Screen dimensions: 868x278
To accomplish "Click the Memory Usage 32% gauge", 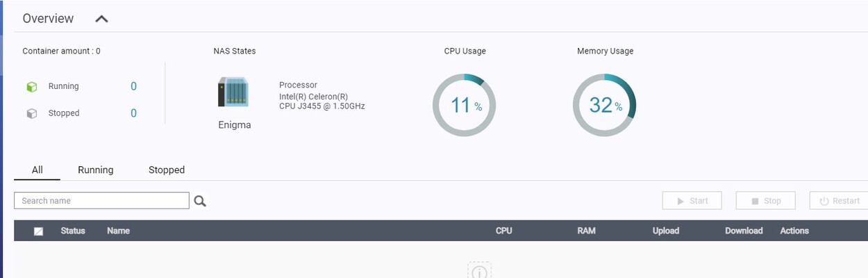I will [604, 106].
